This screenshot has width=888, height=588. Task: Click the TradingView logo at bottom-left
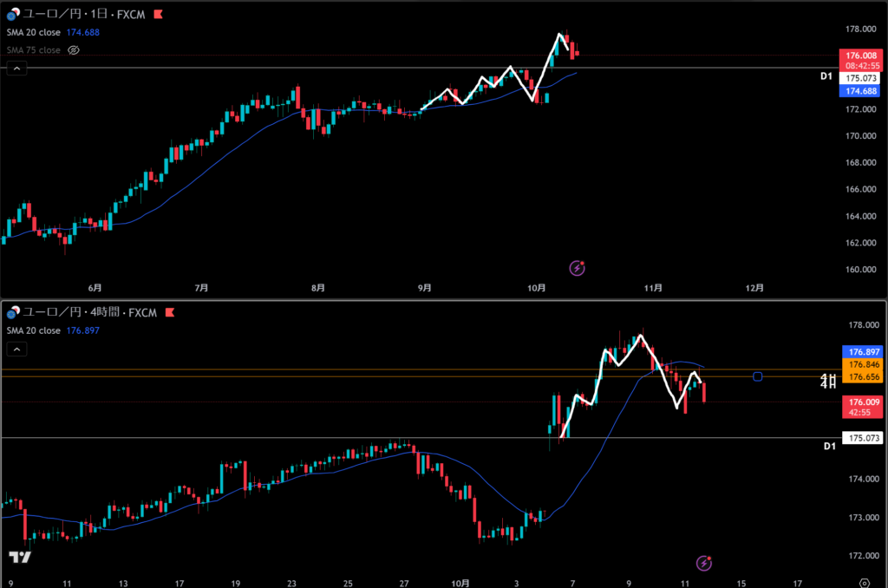click(x=20, y=557)
